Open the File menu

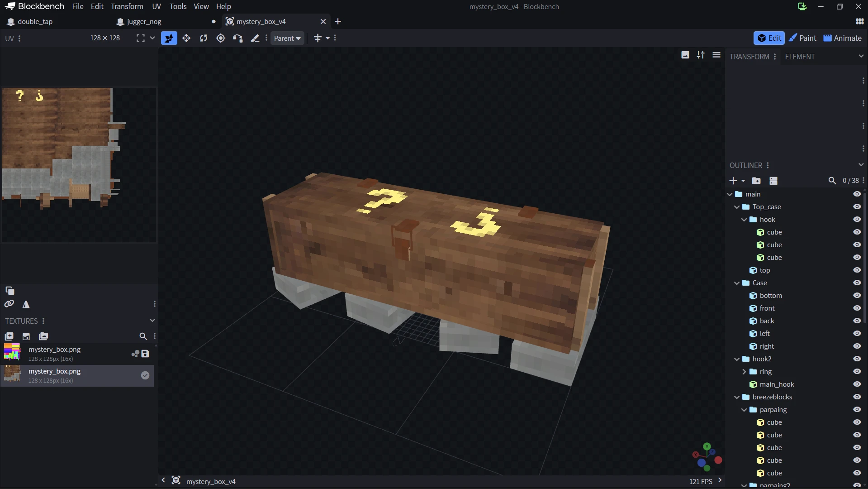[78, 6]
